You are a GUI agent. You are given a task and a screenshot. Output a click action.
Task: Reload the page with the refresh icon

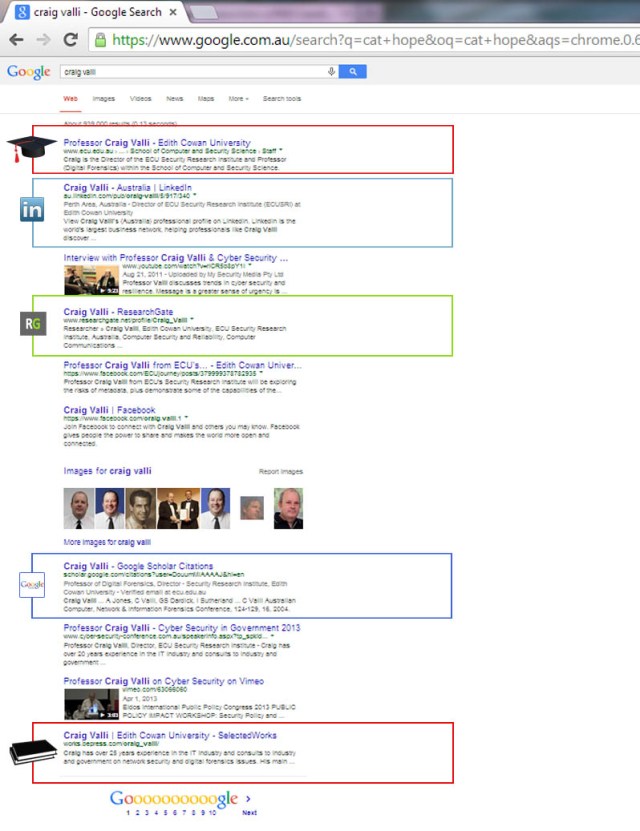[70, 40]
